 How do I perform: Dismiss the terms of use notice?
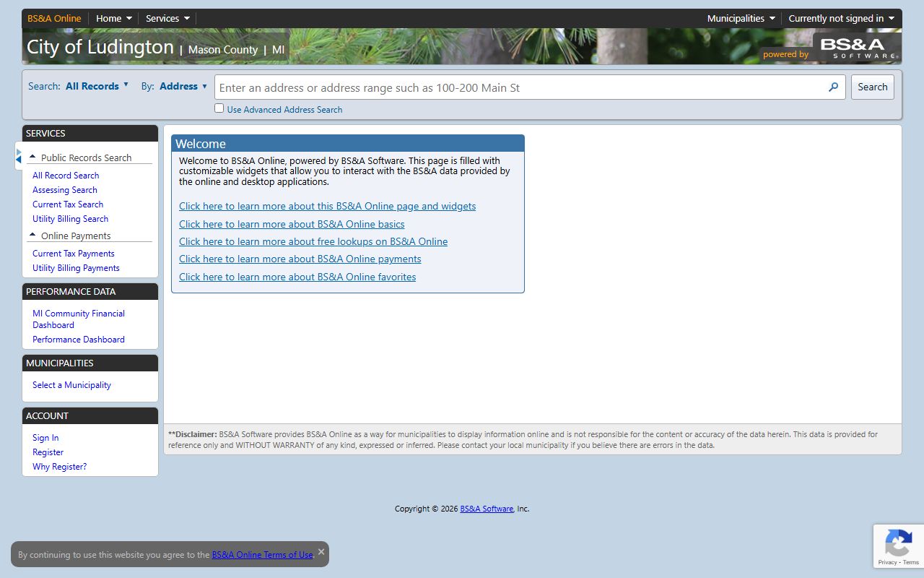[321, 551]
